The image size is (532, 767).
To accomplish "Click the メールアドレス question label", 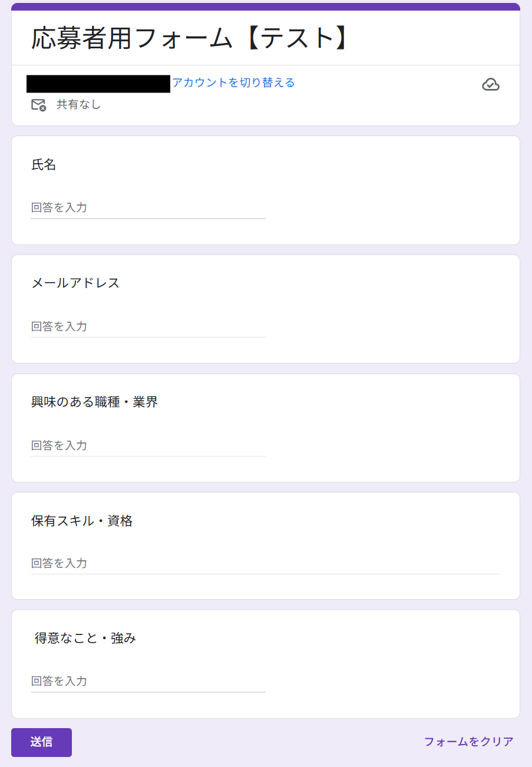I will pyautogui.click(x=75, y=283).
